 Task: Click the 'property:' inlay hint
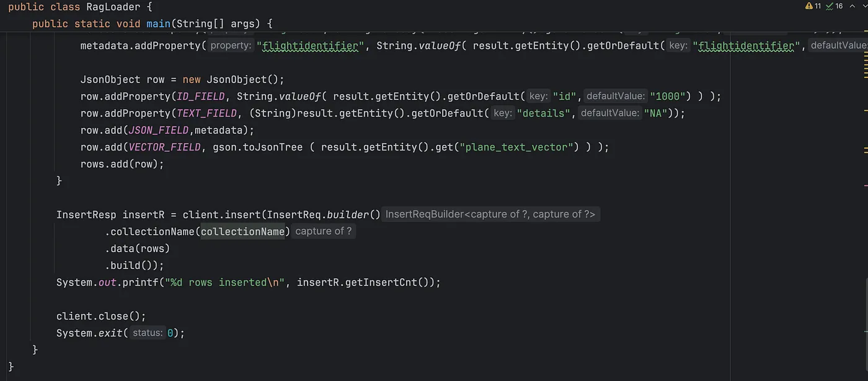point(231,45)
